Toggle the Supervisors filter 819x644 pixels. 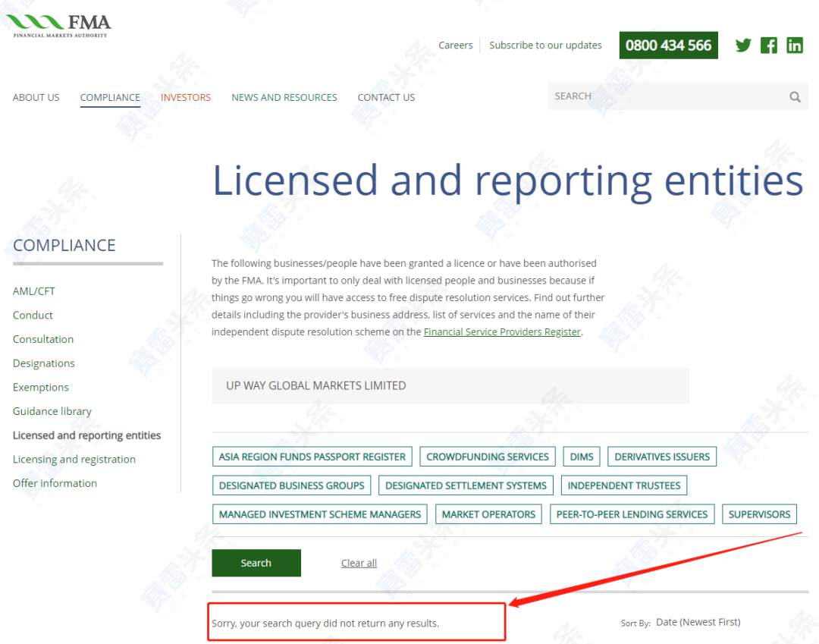click(759, 514)
